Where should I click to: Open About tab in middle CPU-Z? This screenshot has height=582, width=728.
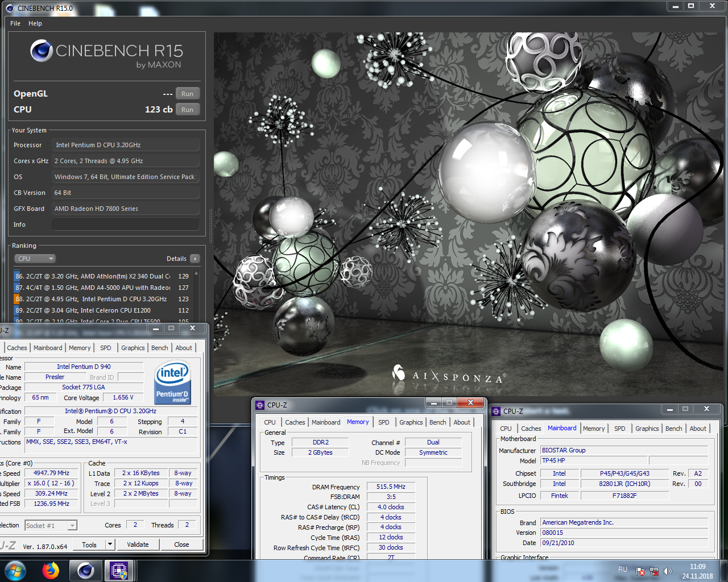tap(462, 422)
